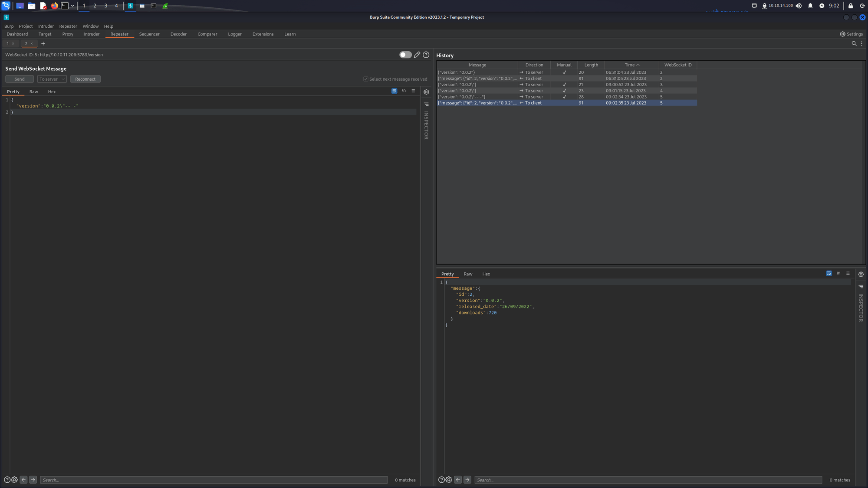Switch to workspace 3
The image size is (868, 488).
105,6
